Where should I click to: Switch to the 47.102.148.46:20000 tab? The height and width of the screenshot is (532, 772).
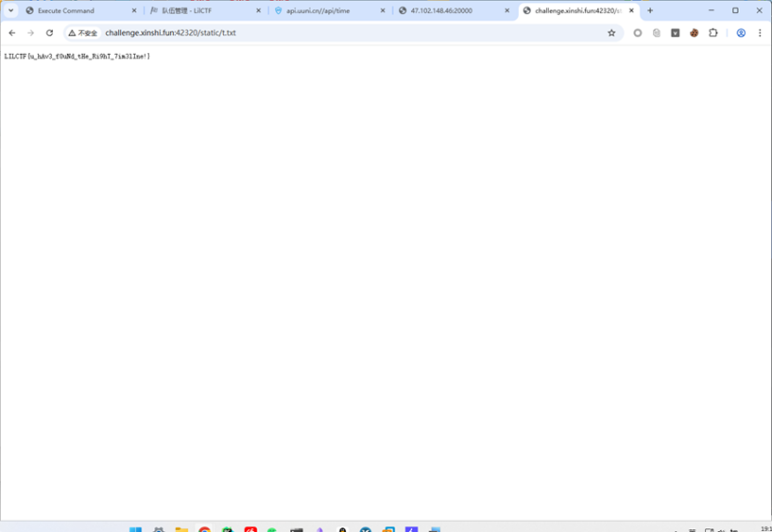click(x=446, y=10)
